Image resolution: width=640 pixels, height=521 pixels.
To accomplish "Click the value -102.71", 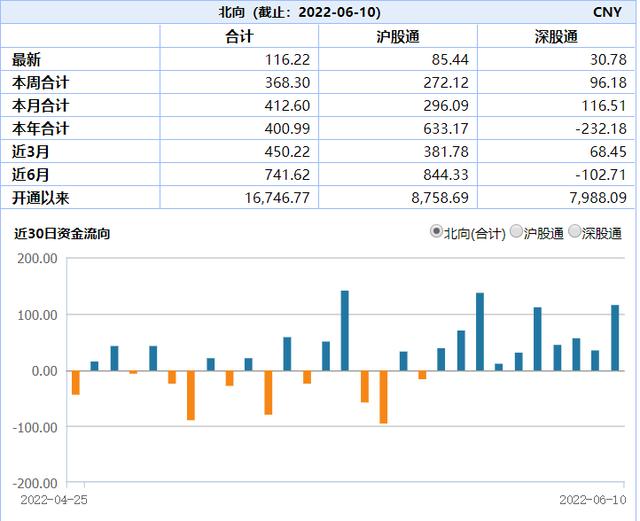I will [601, 175].
